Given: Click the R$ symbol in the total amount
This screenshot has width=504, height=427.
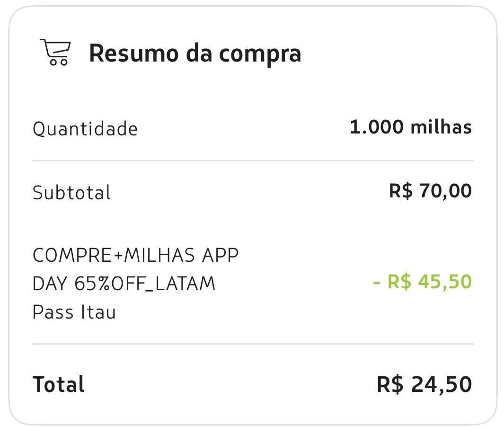Looking at the screenshot, I should point(390,384).
